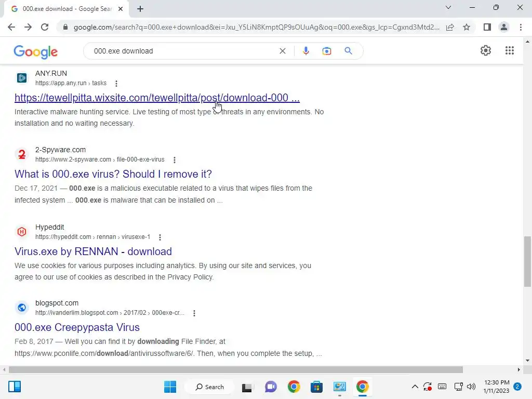Open the Windows Start menu
Viewport: 532px width, 399px height.
(170, 387)
